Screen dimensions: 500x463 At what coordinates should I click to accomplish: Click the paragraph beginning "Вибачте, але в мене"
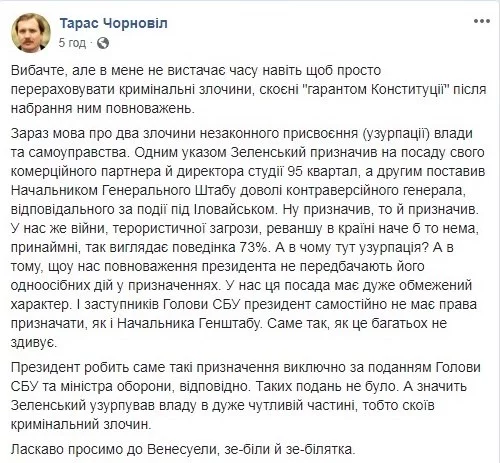(x=248, y=90)
